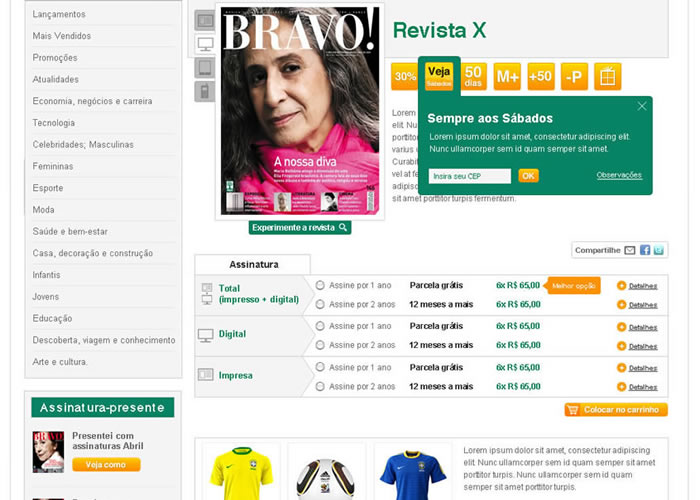
Task: Select the desktop monitor view icon
Action: click(x=205, y=44)
